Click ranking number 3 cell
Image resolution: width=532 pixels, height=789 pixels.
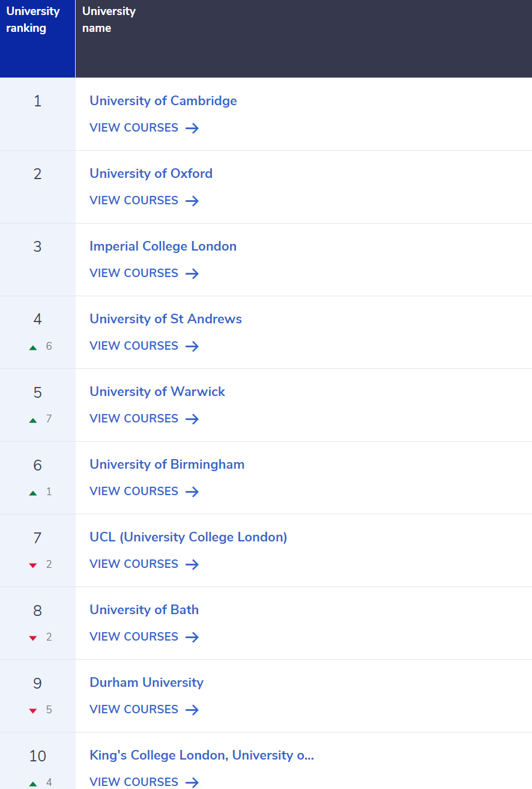[x=37, y=246]
